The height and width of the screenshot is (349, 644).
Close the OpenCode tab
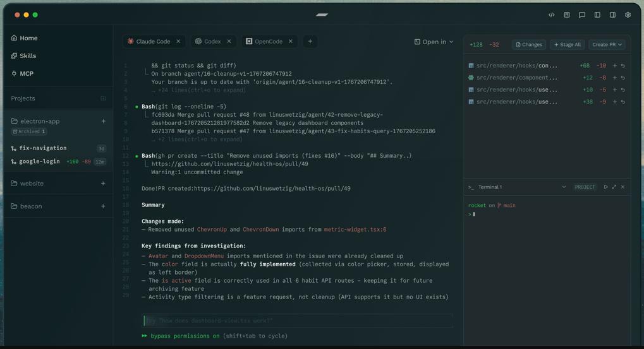290,41
